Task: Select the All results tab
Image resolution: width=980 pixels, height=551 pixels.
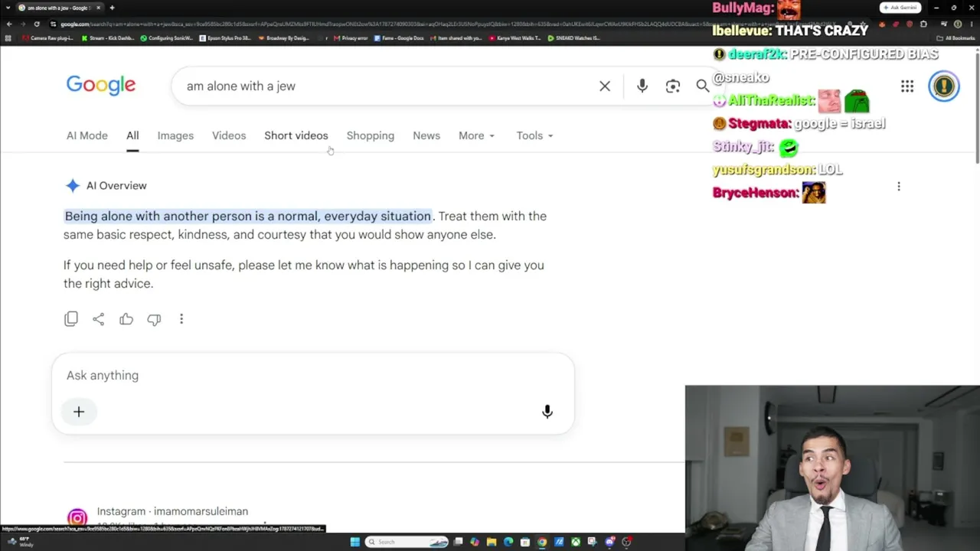Action: point(132,135)
